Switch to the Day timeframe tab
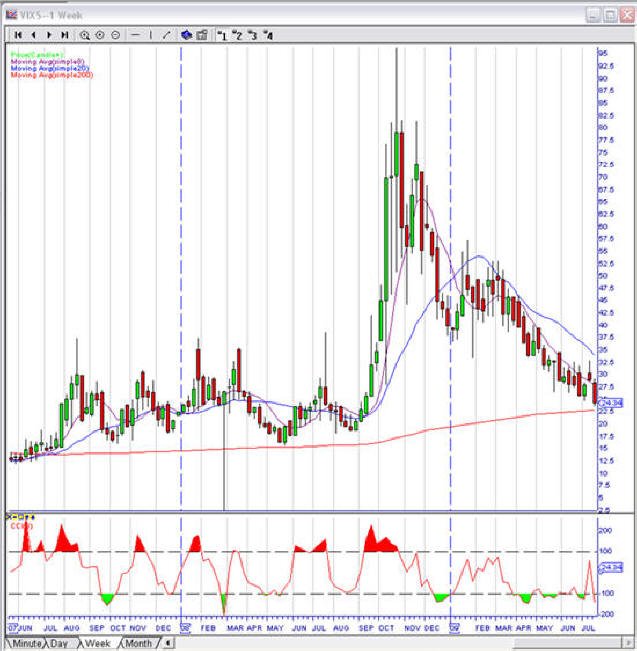Viewport: 637px width, 651px height. (60, 643)
